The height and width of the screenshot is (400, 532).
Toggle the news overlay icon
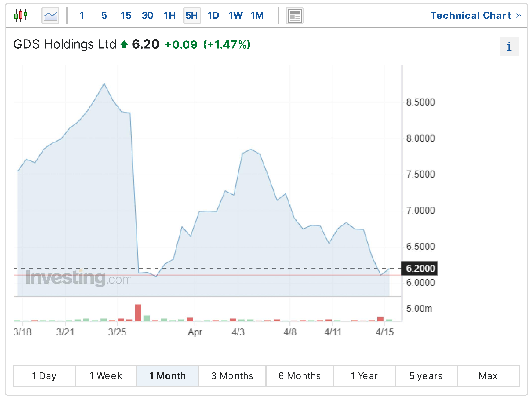[294, 16]
